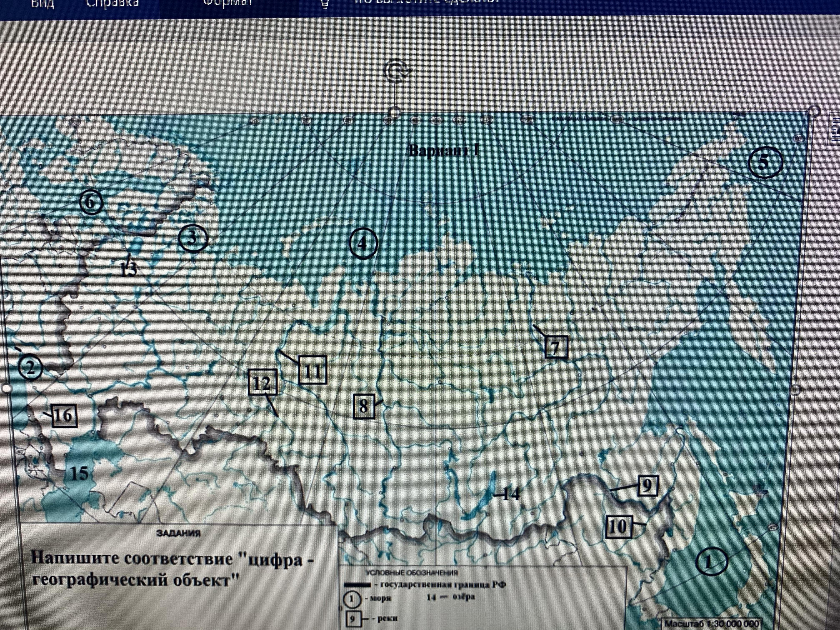Switch to the Формат picture tab
The width and height of the screenshot is (840, 630).
[x=228, y=3]
